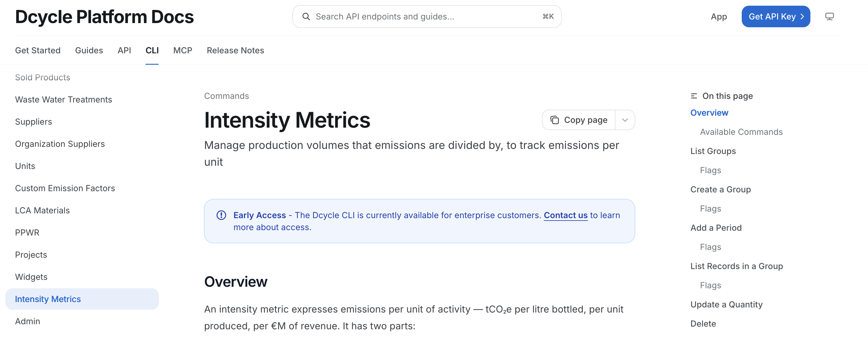Open Waste Water Treatments in sidebar
This screenshot has height=338, width=868.
pos(63,99)
